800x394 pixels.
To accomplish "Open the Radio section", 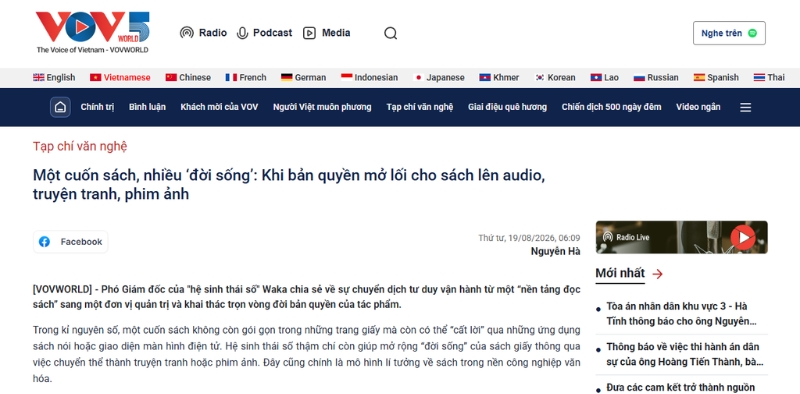I will [203, 33].
